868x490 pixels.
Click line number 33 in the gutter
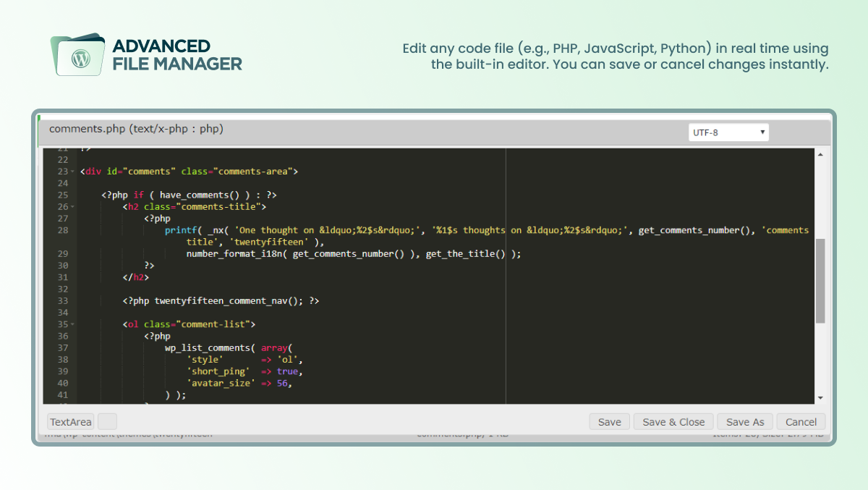pos(62,300)
